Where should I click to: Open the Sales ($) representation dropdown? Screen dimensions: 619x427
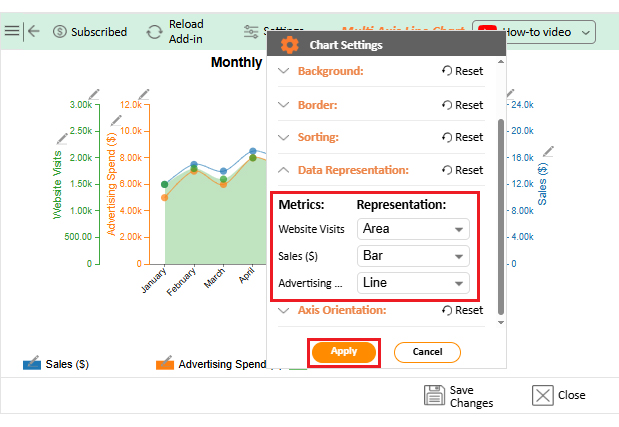tap(413, 256)
